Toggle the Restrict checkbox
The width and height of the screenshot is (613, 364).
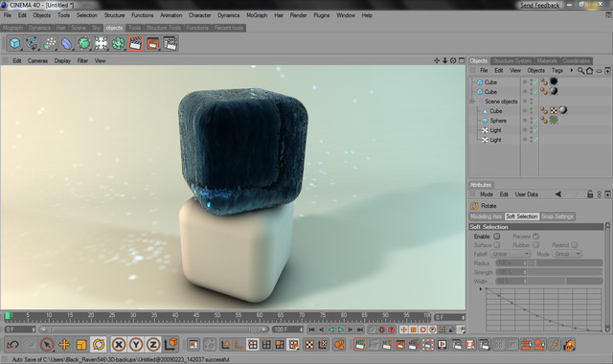point(575,245)
